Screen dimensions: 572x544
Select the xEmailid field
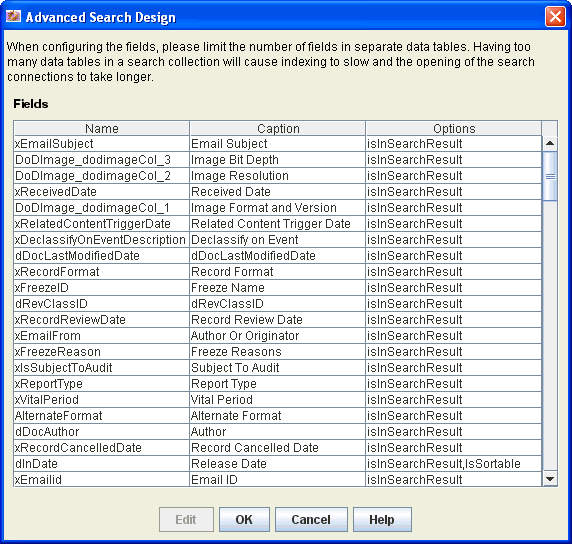coord(102,480)
